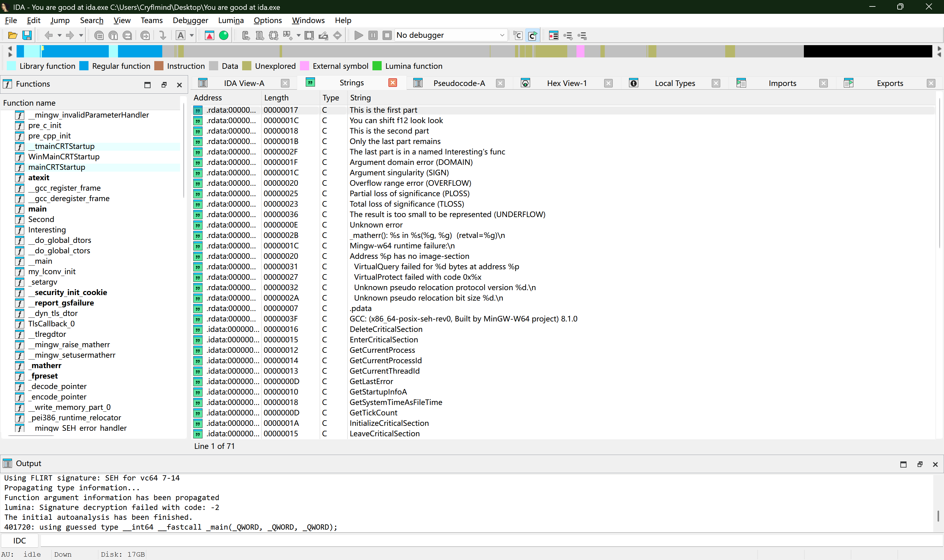Click the text search 'A' icon
The height and width of the screenshot is (560, 944).
180,36
